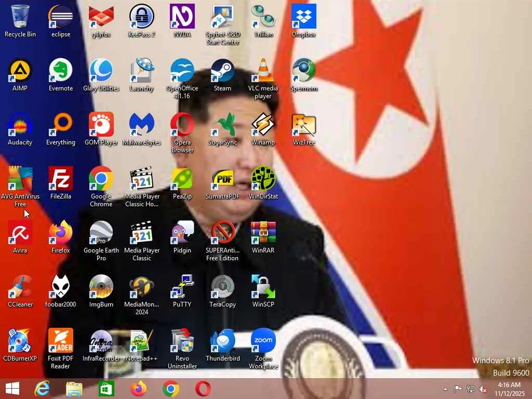Launch Steam from the desktop

pyautogui.click(x=222, y=75)
